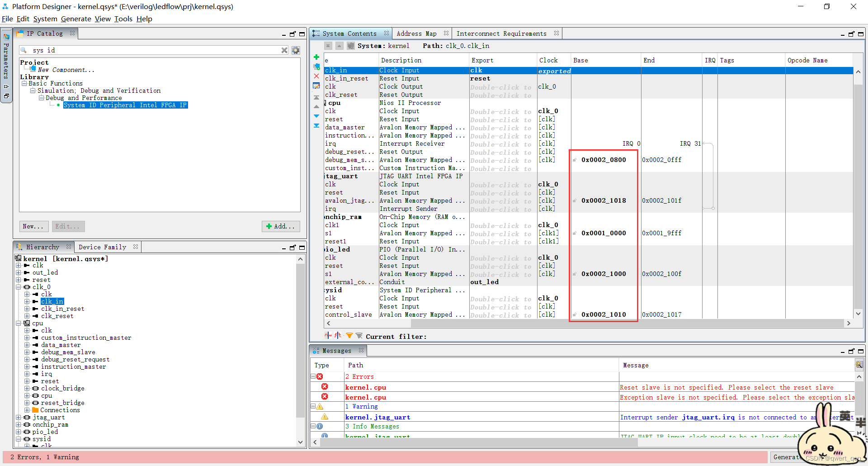
Task: Select custom_instruction_master in Hierarchy
Action: click(86, 338)
